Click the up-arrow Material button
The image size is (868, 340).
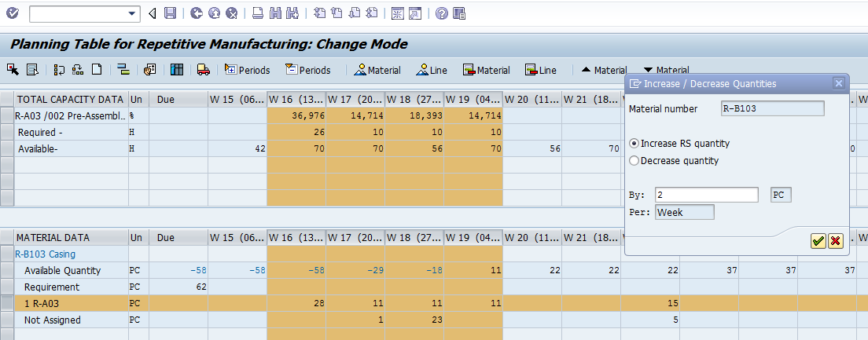(x=604, y=70)
